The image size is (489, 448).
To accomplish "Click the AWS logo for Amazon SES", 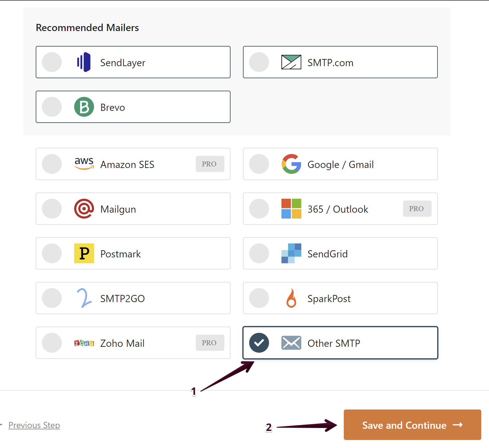I will [x=84, y=164].
